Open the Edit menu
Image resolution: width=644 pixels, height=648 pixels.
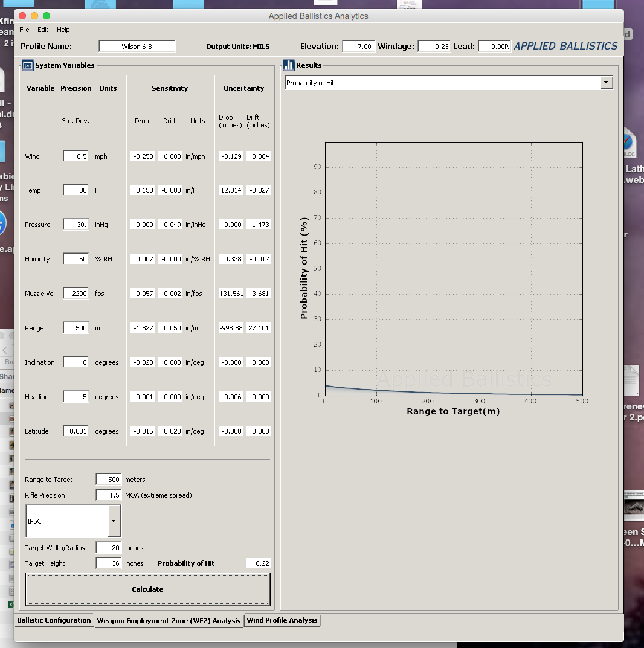coord(42,30)
